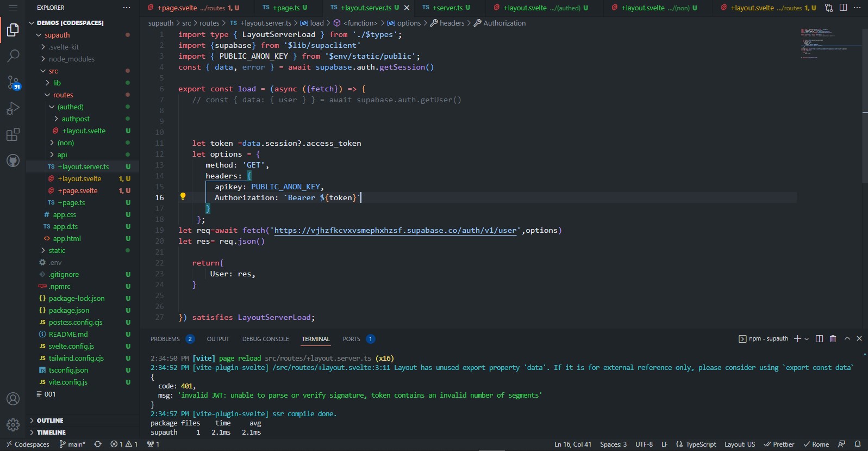Expand the authpost folder

83,119
